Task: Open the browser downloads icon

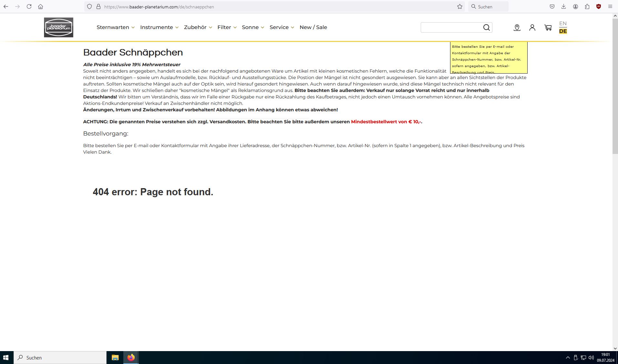Action: [564, 6]
